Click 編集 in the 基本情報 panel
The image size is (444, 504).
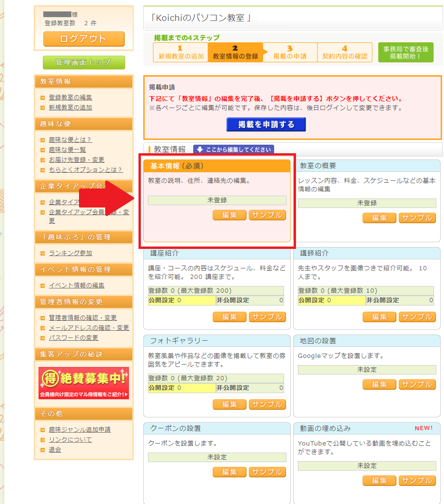pos(229,215)
